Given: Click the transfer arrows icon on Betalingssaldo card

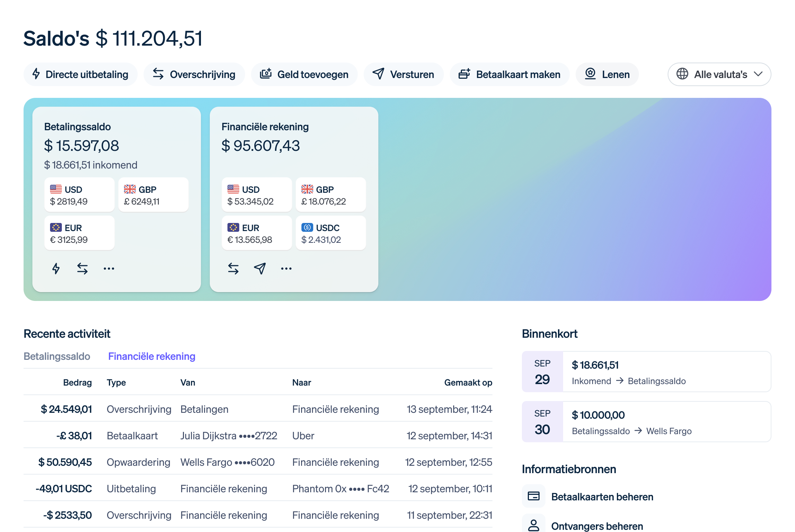Looking at the screenshot, I should pyautogui.click(x=82, y=269).
